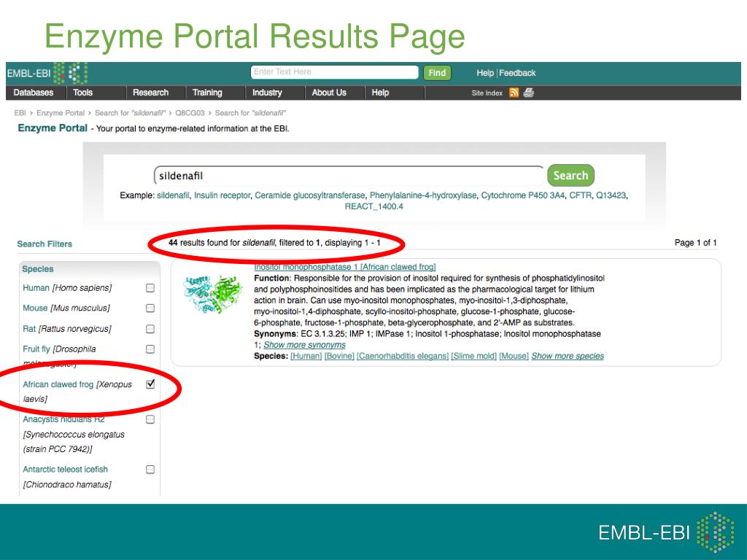The image size is (747, 560).
Task: Open the RSS feed icon
Action: [514, 93]
